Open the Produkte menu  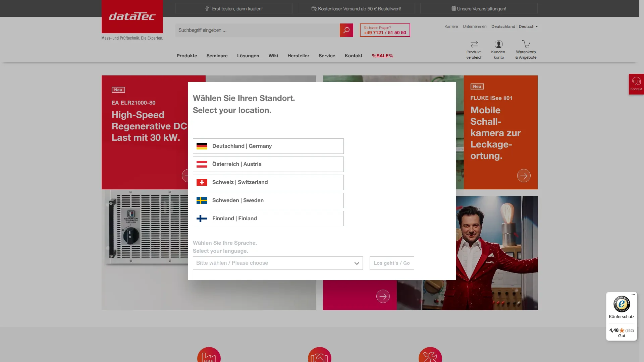click(x=187, y=56)
